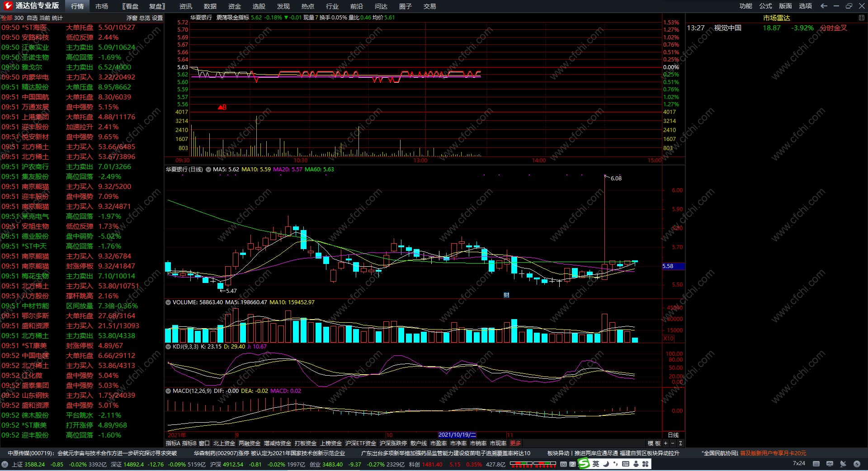This screenshot has width=868, height=471.
Task: Click the plus button beside 模板
Action: pyautogui.click(x=665, y=443)
